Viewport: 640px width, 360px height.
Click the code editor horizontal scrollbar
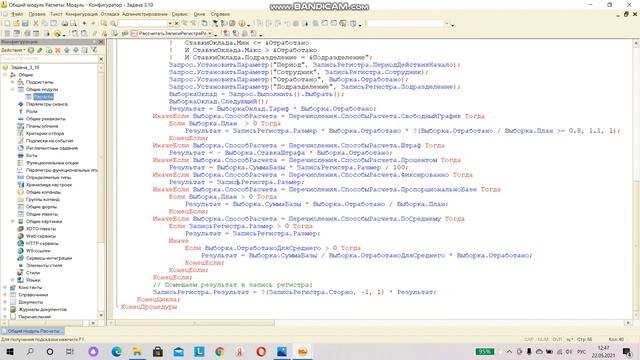(195, 323)
